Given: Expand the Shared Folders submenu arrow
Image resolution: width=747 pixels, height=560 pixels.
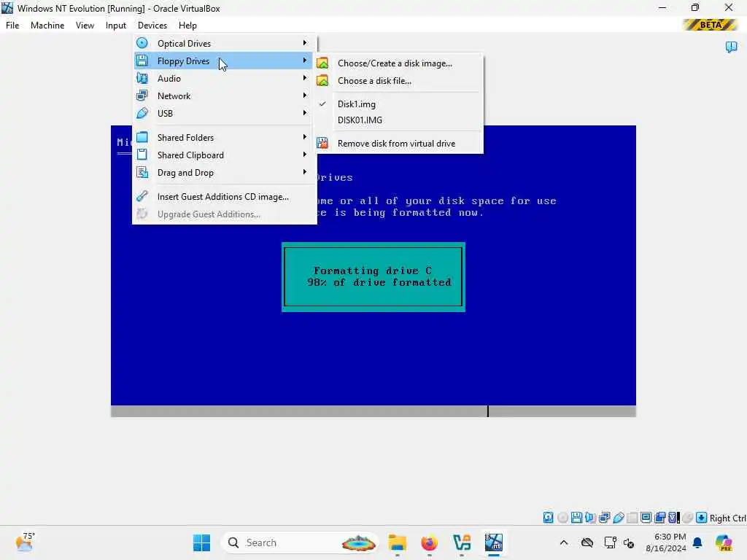Looking at the screenshot, I should (305, 137).
